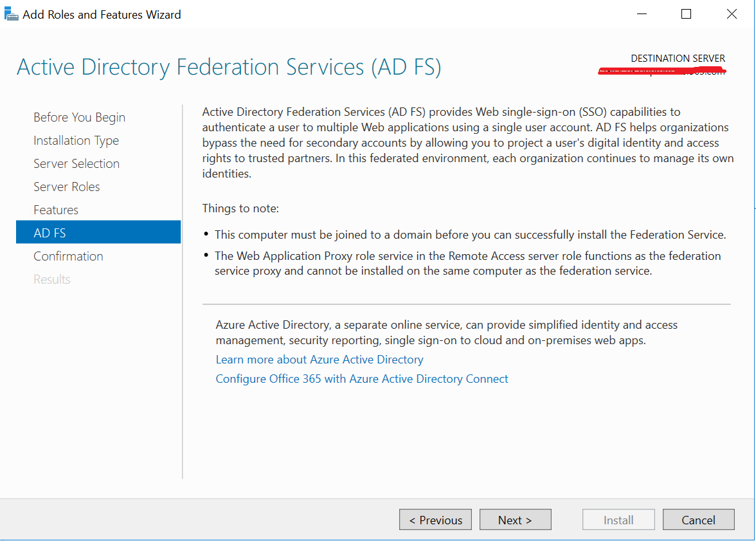Viewport: 756px width, 541px height.
Task: Jump to the Features step
Action: [56, 210]
